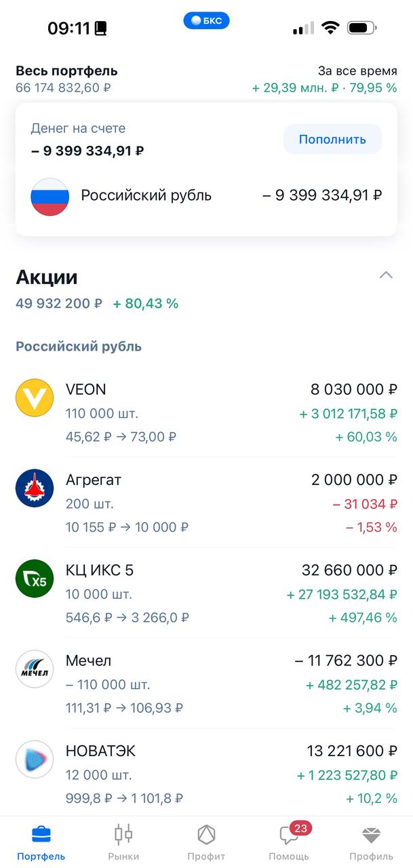This screenshot has width=413, height=868.
Task: Open Мечел short position amount
Action: pos(346,660)
